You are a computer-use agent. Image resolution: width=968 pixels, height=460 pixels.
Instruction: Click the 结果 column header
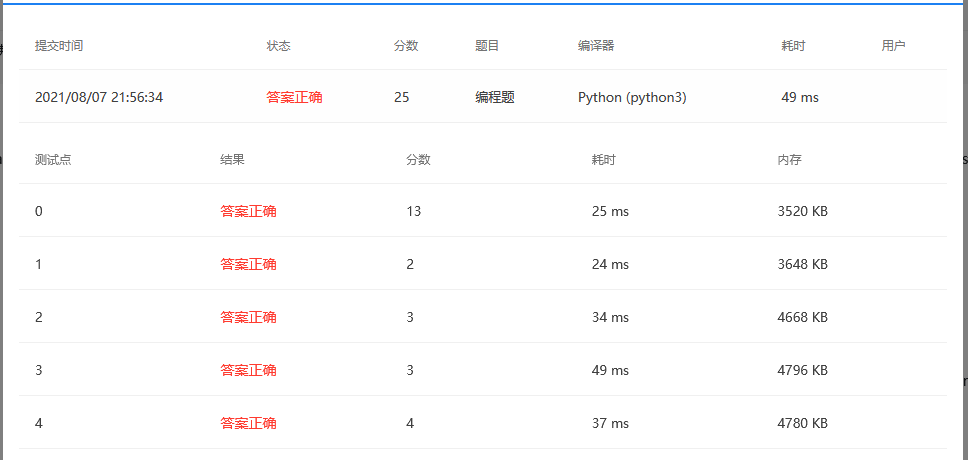(x=233, y=160)
